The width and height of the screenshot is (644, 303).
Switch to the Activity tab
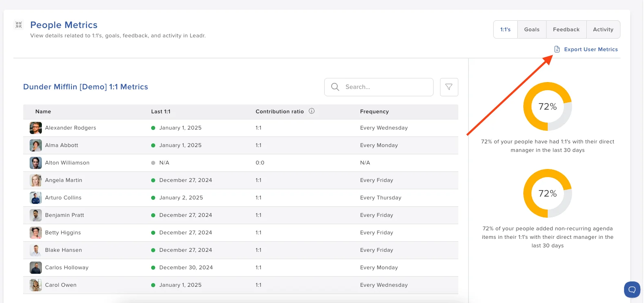click(x=603, y=30)
